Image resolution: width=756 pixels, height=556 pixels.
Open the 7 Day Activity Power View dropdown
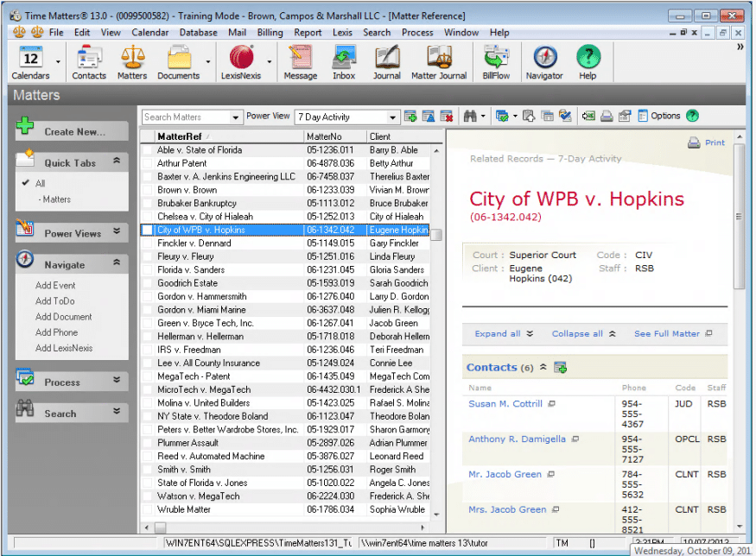(x=392, y=117)
